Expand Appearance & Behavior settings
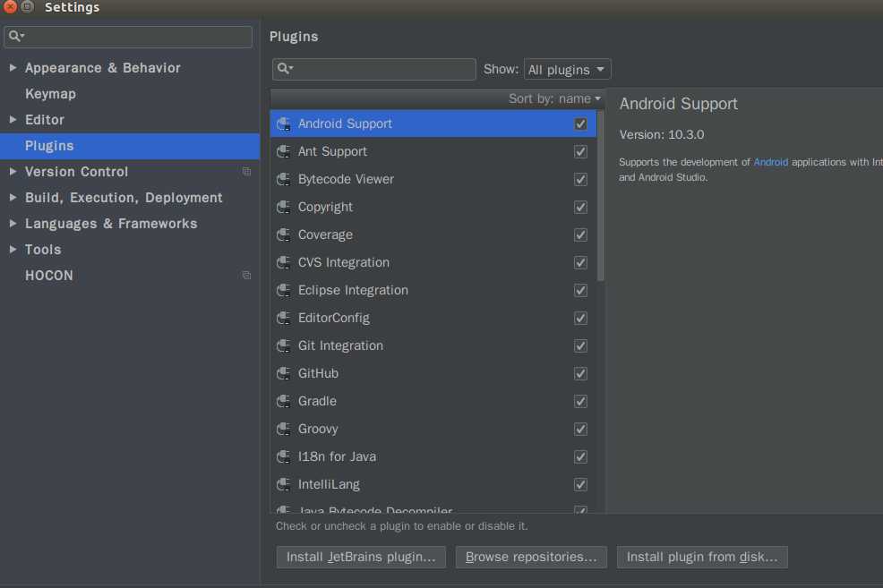The width and height of the screenshot is (883, 588). click(x=13, y=67)
